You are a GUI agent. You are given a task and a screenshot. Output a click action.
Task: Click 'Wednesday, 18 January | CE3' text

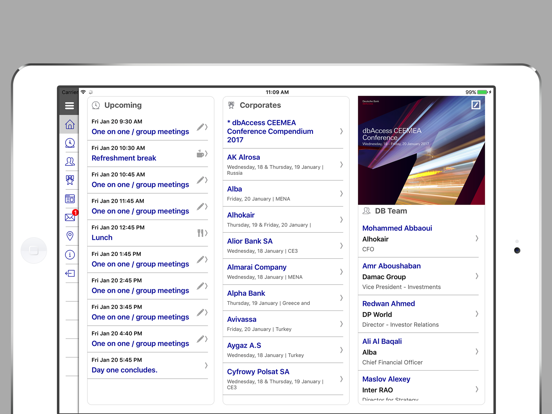(262, 251)
